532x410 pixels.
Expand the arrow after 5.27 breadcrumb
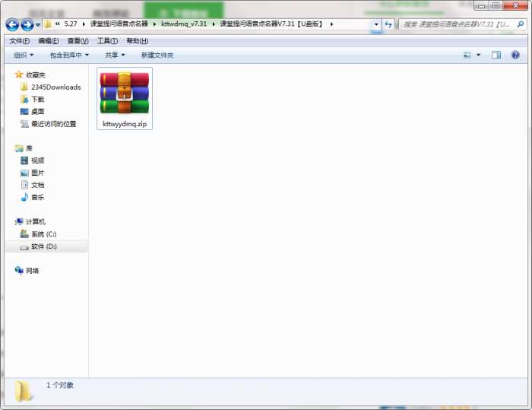tap(84, 24)
